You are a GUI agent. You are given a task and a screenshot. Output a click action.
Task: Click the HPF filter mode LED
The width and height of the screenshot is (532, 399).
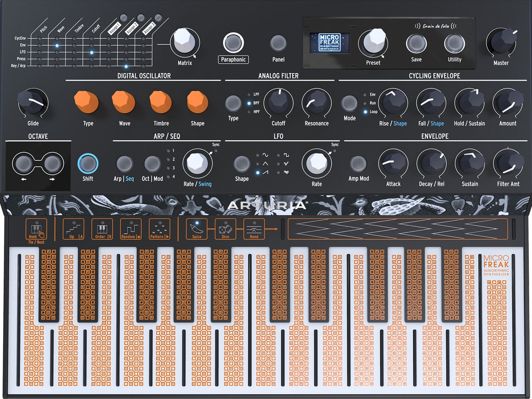tap(249, 112)
